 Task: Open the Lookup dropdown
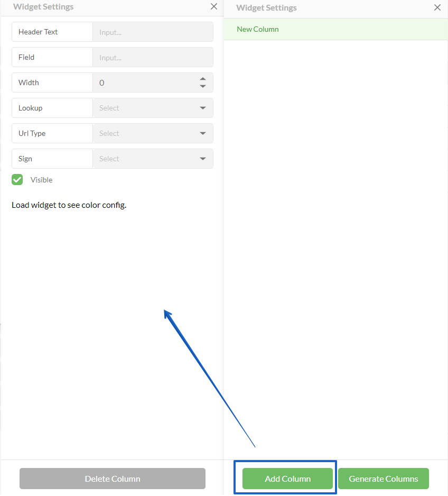point(153,108)
